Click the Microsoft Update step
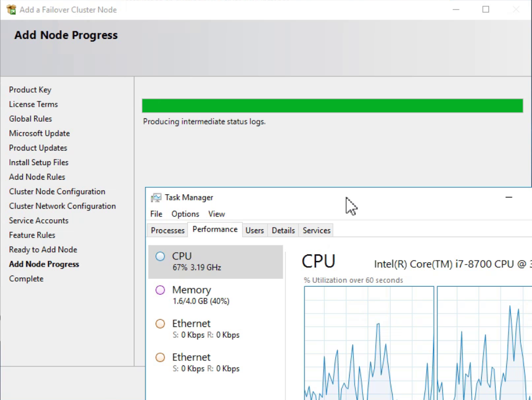This screenshot has height=400, width=532. pos(40,133)
